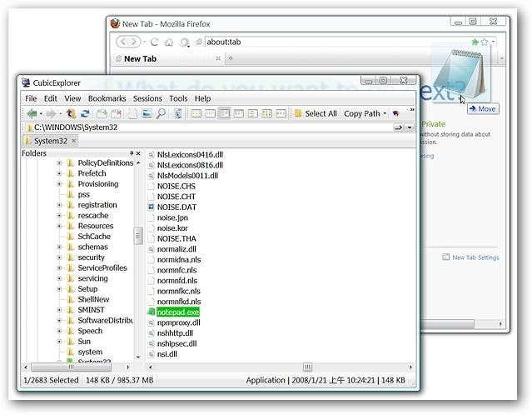Bookmark page with Firefox star icon

pos(485,42)
